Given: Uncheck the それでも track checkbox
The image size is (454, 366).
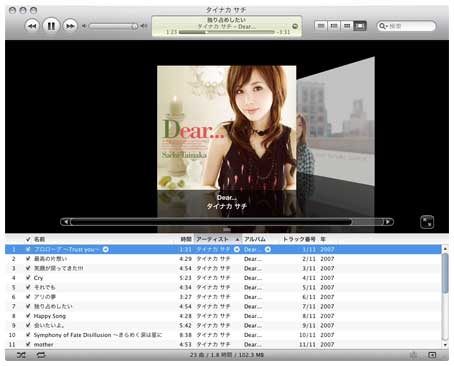Looking at the screenshot, I should [x=28, y=287].
